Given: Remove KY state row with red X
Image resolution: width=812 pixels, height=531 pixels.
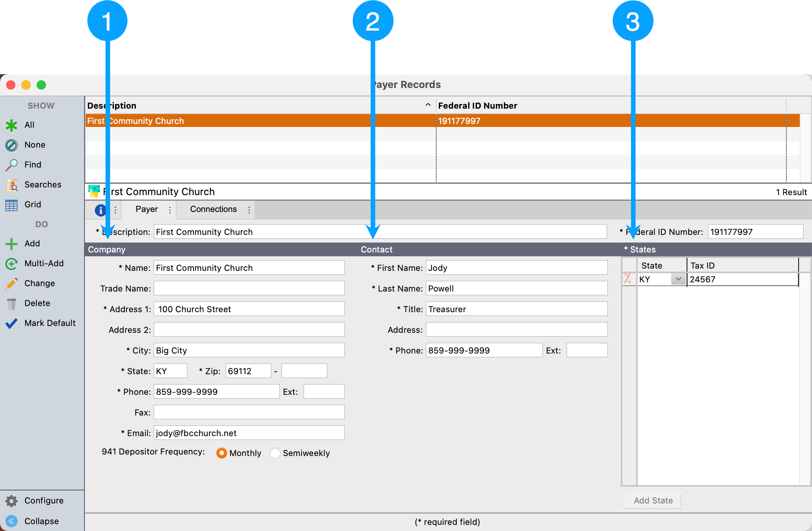Looking at the screenshot, I should 627,279.
